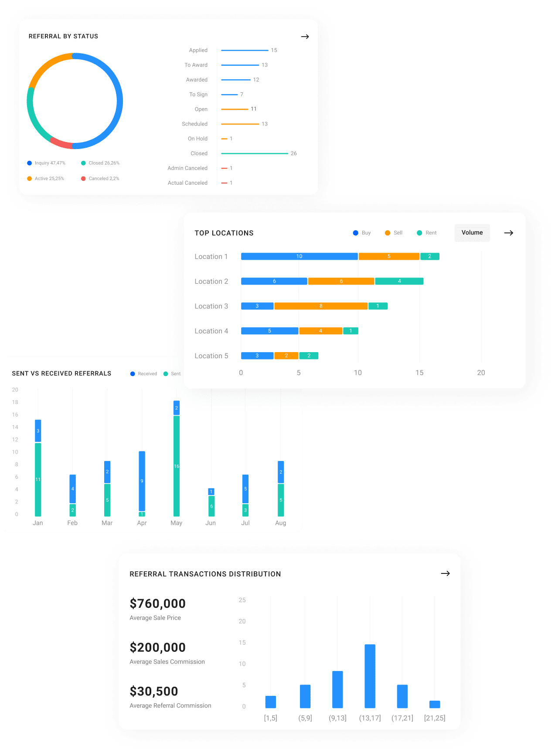This screenshot has height=756, width=555.
Task: Click the Jan Sent bar showing 11
Action: (x=38, y=480)
